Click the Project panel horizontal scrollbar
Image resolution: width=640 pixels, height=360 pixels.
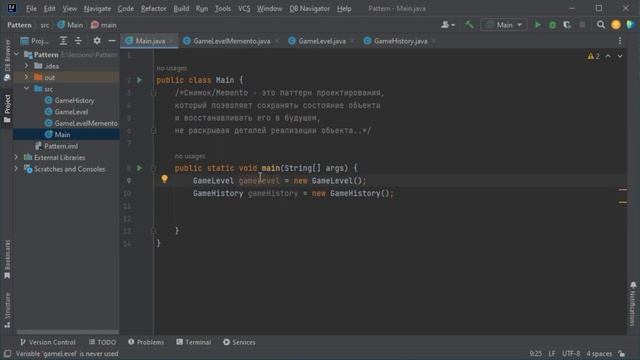pos(68,332)
